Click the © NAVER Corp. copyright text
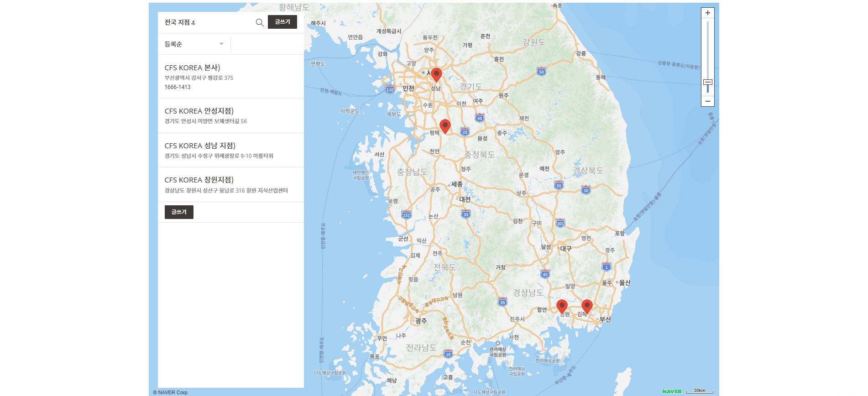The height and width of the screenshot is (396, 868). 171,392
